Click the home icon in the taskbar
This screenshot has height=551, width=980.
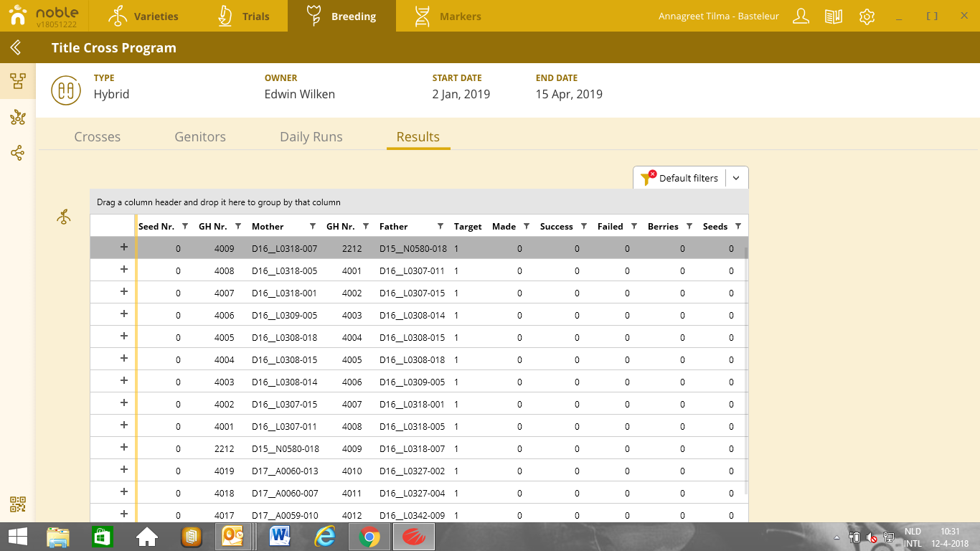coord(147,537)
